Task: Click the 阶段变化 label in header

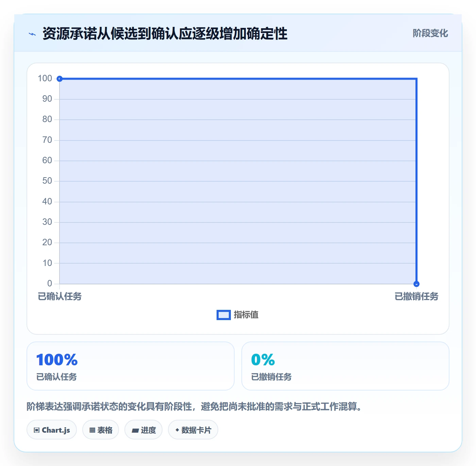Action: tap(430, 33)
